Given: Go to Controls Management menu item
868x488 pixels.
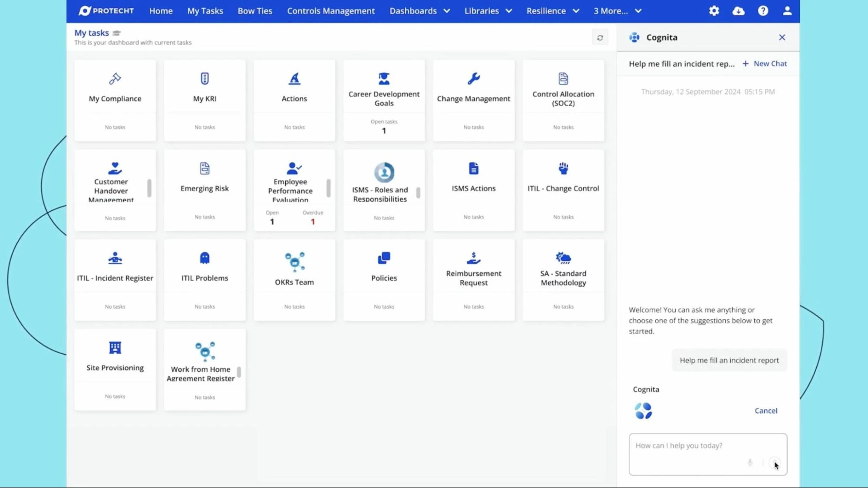Looking at the screenshot, I should pyautogui.click(x=330, y=11).
